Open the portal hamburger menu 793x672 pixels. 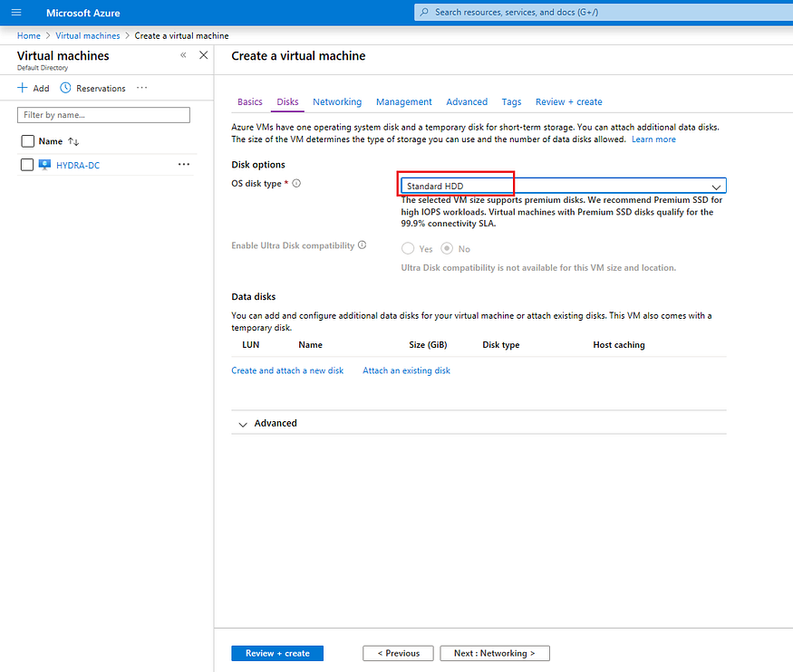point(15,13)
